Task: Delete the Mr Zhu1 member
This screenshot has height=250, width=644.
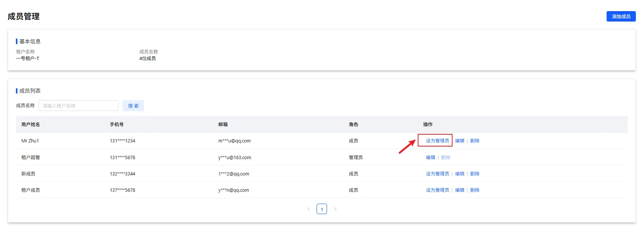Action: [x=475, y=141]
